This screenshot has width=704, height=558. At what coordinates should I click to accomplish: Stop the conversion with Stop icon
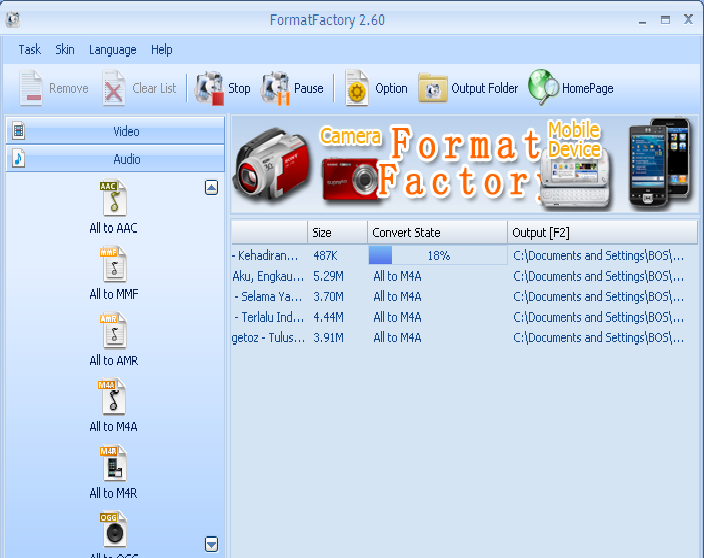tap(209, 88)
